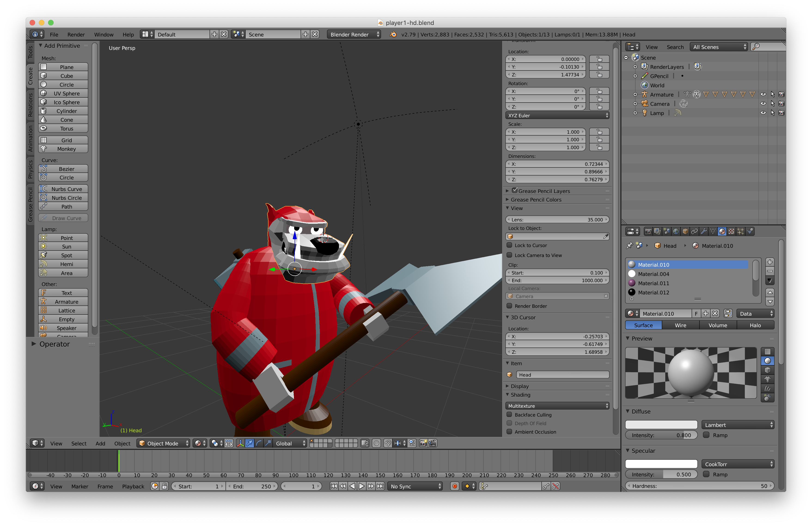Screen dimensions: 812x526
Task: Open the Object Mode dropdown
Action: coord(163,443)
